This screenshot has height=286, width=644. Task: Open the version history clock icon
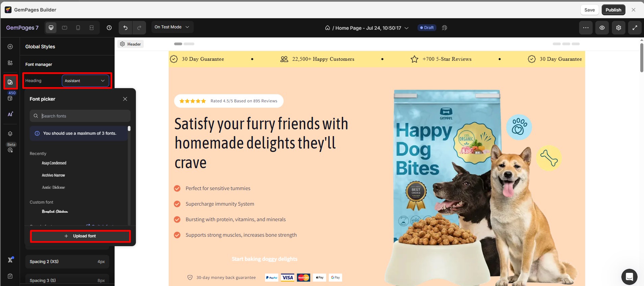coord(109,28)
